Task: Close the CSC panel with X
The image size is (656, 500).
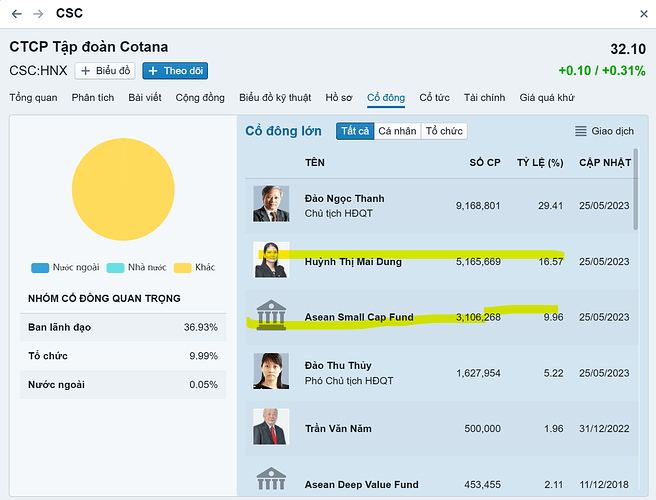Action: tap(643, 14)
